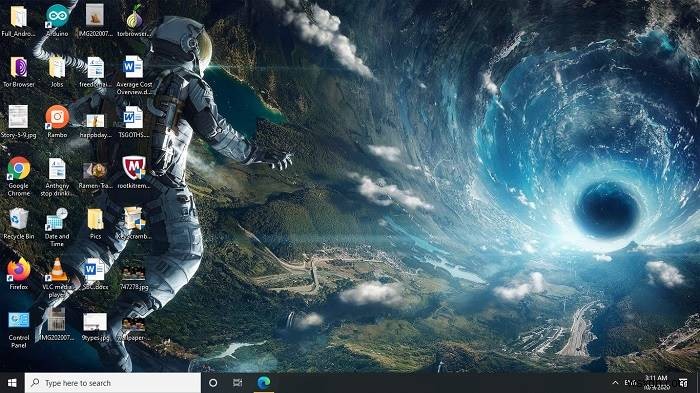Screen dimensions: 700x393
Task: Select the Tor Browser folder icon
Action: coord(19,67)
